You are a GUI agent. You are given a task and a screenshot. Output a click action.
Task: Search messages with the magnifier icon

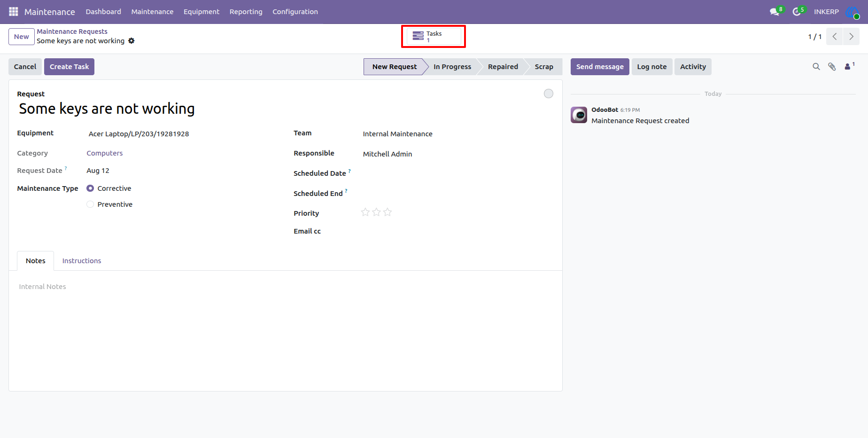(x=816, y=67)
